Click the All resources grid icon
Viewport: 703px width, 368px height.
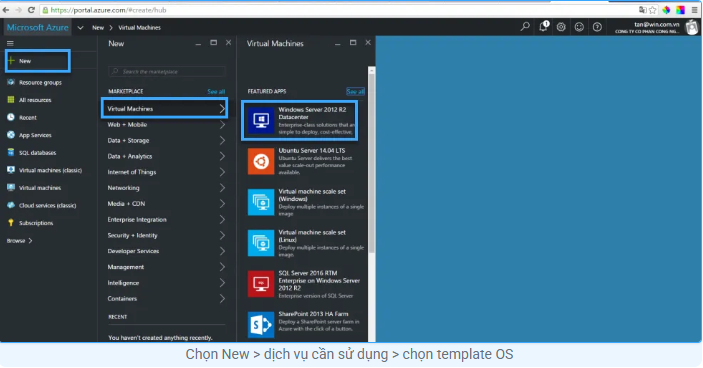[11, 100]
